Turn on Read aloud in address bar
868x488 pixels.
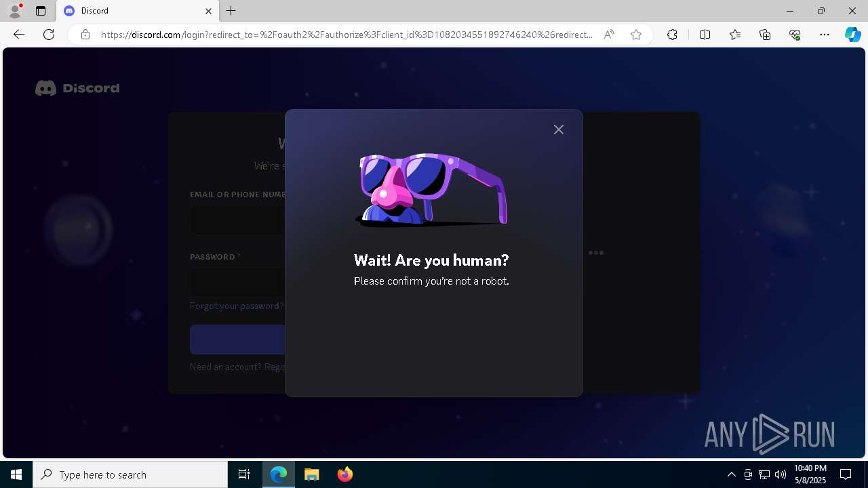click(x=609, y=35)
